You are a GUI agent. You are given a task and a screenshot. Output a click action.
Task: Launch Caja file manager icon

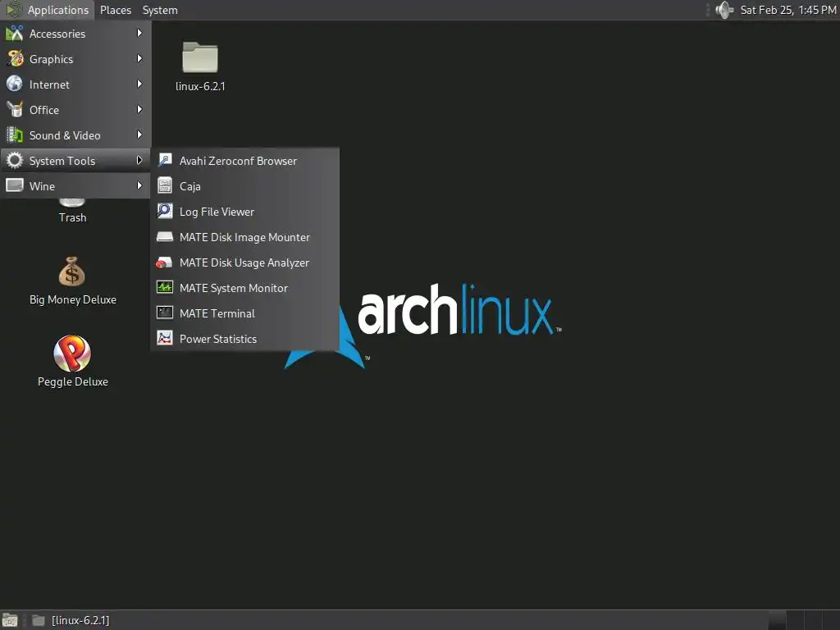(x=164, y=186)
